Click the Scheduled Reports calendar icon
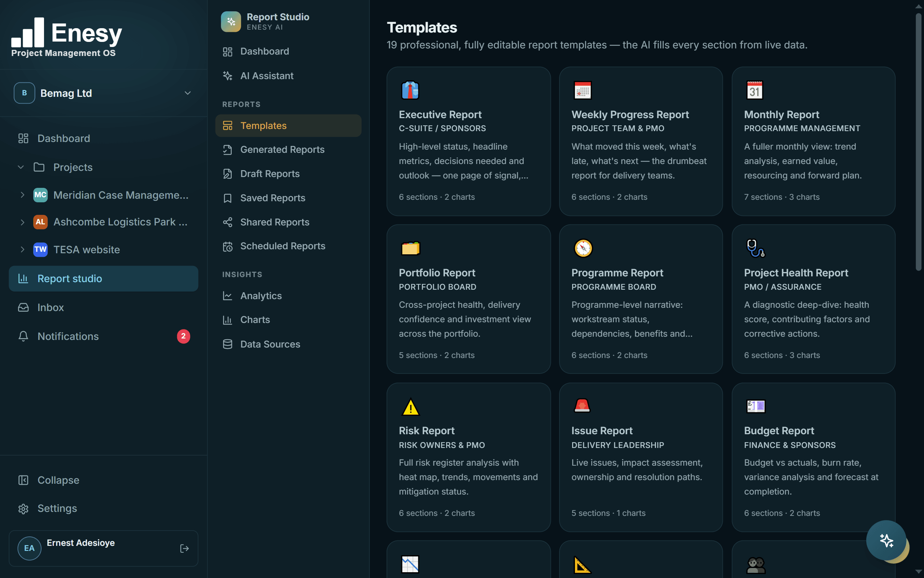 point(227,247)
